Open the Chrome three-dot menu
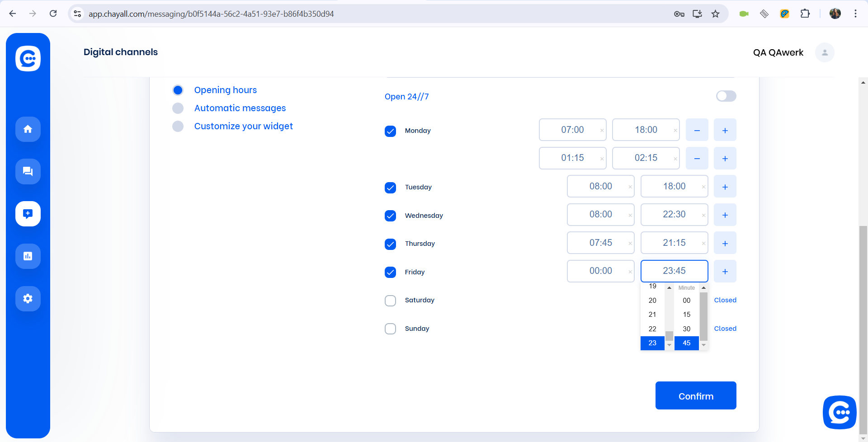This screenshot has width=868, height=442. tap(855, 14)
